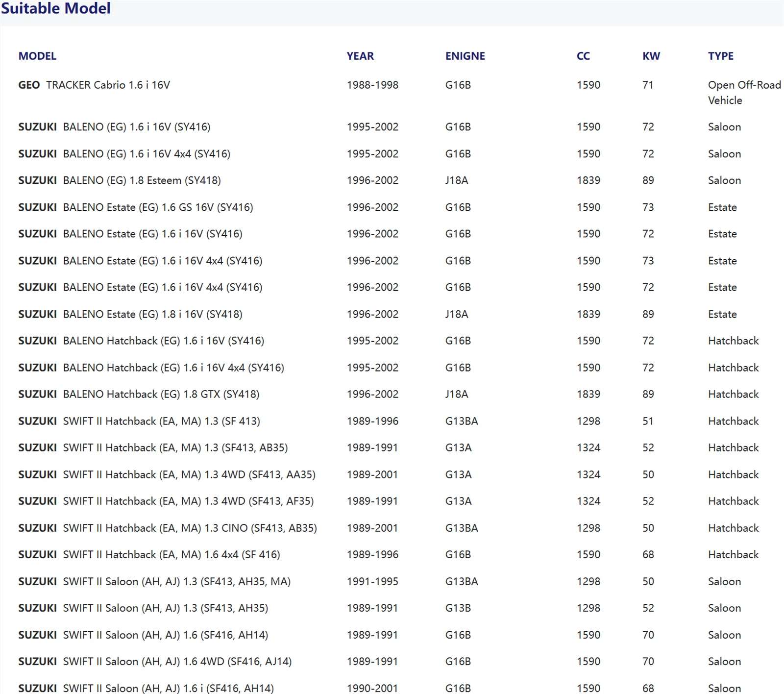Click 'Estate' type in 1.8 i 16V row
Viewport: 784px width, 694px height.
tap(722, 314)
